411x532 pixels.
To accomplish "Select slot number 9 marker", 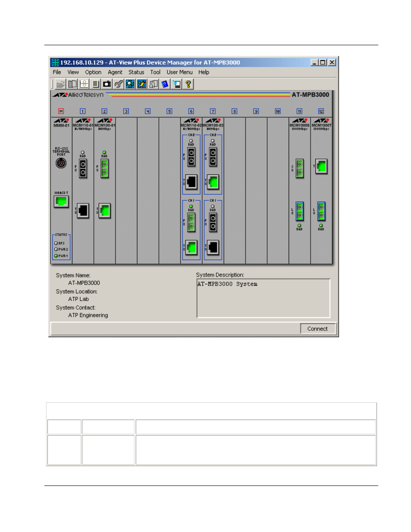I will coord(256,111).
